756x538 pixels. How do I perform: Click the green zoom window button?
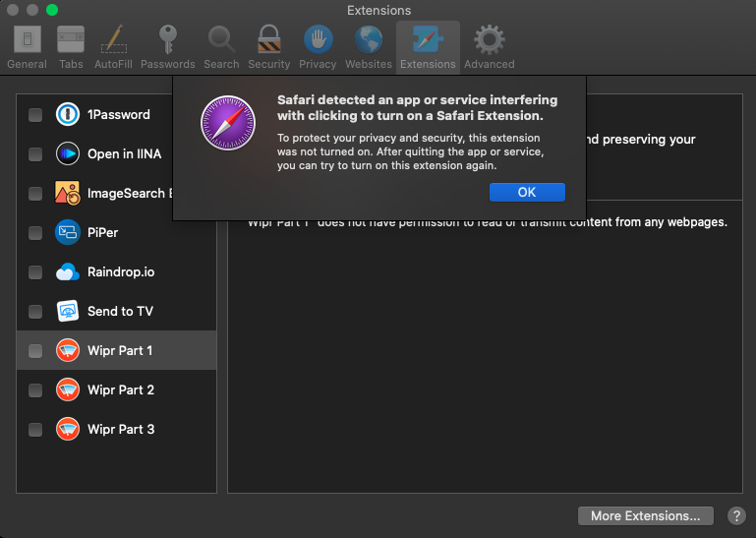(x=52, y=10)
